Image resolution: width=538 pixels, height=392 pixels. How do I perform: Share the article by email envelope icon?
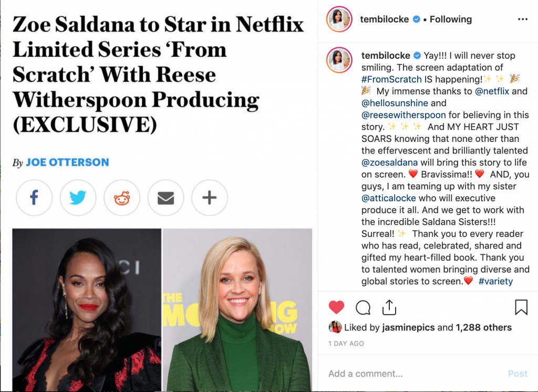point(165,198)
